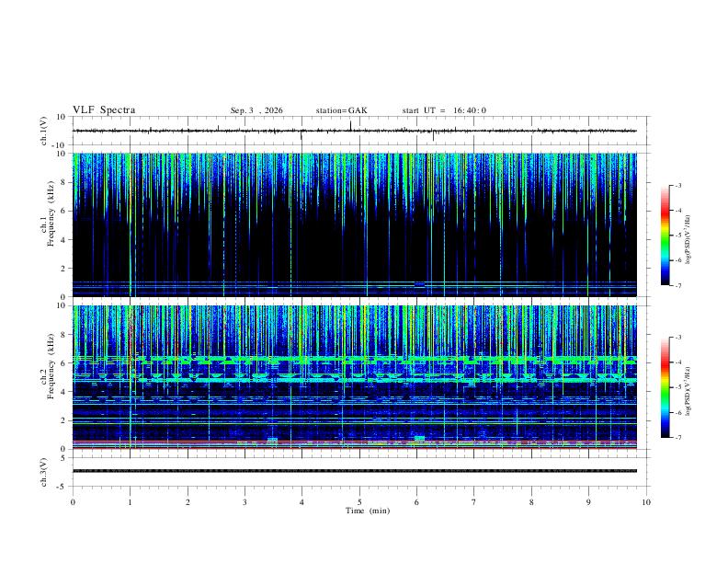Click the 0 minute tick on time axis

73,502
